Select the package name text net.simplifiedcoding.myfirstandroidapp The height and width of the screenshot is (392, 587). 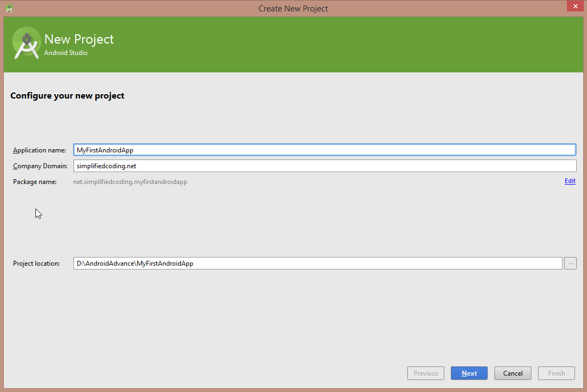click(x=130, y=182)
